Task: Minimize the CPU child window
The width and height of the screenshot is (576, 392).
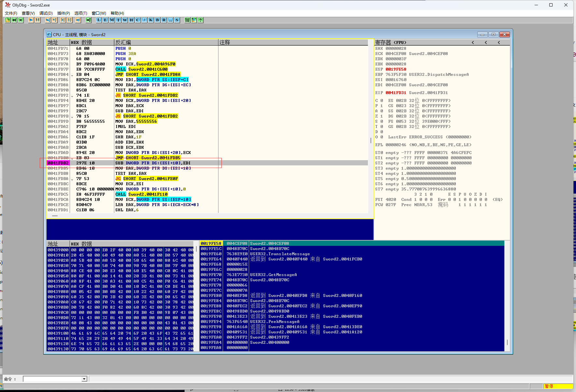Action: [x=482, y=35]
